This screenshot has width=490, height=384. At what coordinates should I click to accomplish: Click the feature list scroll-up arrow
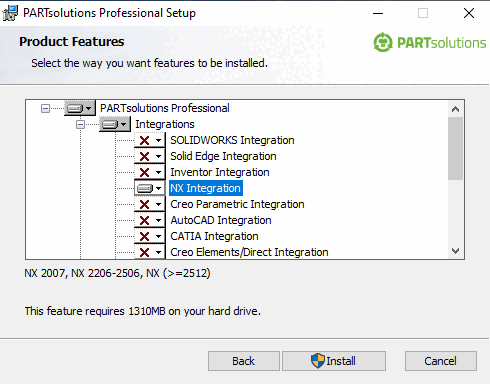(x=455, y=109)
